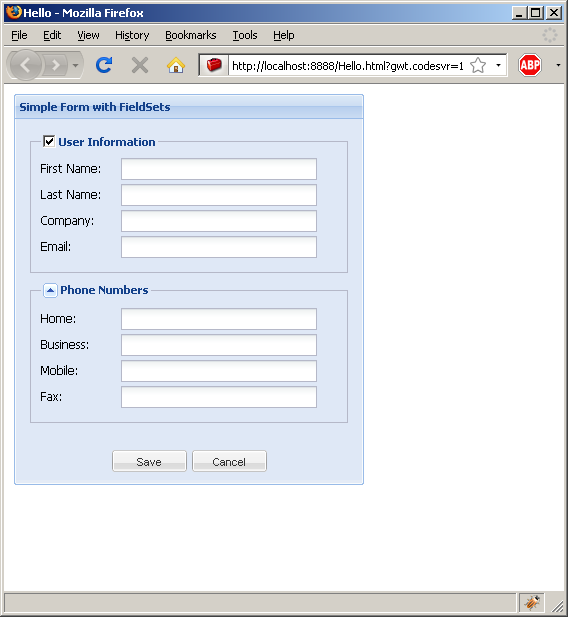Bookmark this page with the star
Image resolution: width=568 pixels, height=617 pixels.
pyautogui.click(x=478, y=65)
